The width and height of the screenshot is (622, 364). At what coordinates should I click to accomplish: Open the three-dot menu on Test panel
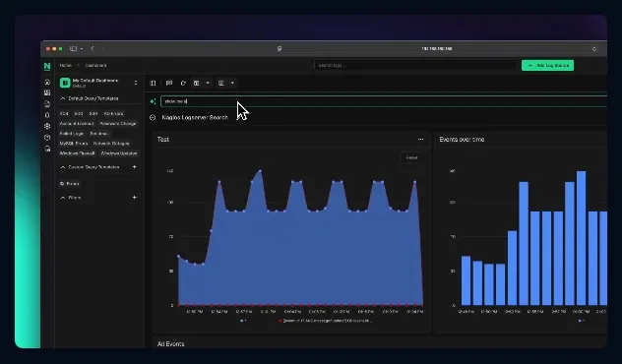[x=420, y=139]
